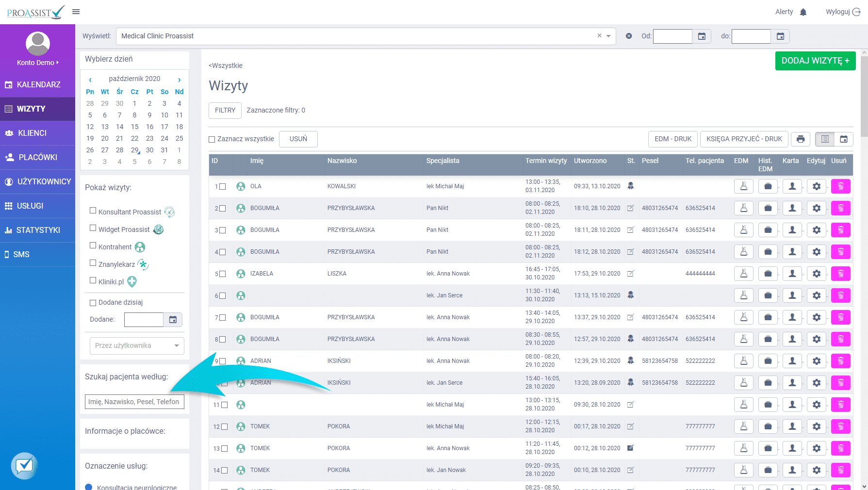The height and width of the screenshot is (490, 868).
Task: Tick the Zaznacz wszystkie checkbox
Action: point(212,140)
